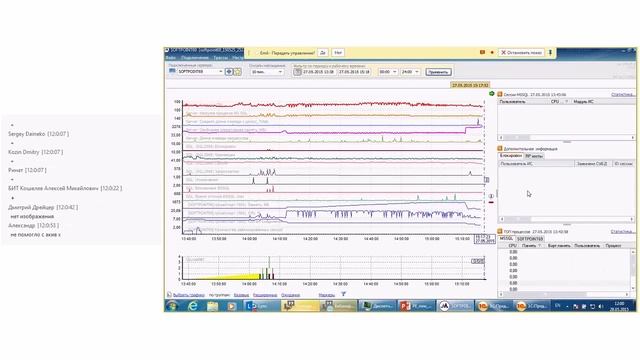Switch to the second 1C taskbar window
640x360 pixels.
tap(531, 306)
